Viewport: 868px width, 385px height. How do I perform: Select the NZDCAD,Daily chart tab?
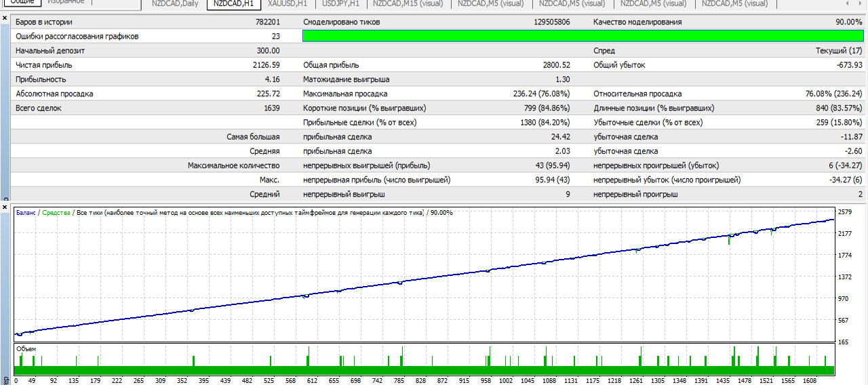point(175,4)
